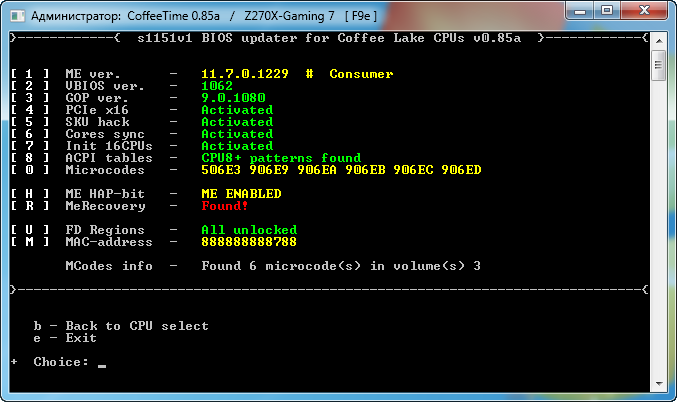Click 'Found 6 microcode(s) in volume(s) 3' text
The width and height of the screenshot is (677, 402).
[x=341, y=266]
